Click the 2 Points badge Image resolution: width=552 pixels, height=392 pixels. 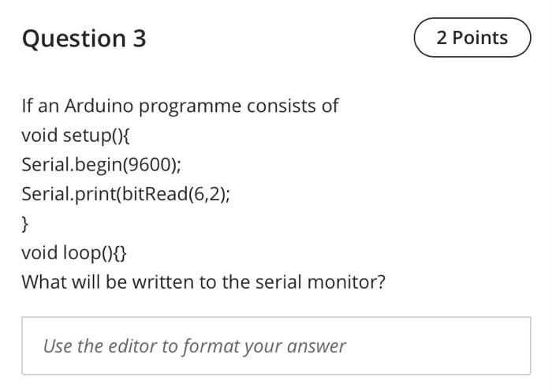472,37
